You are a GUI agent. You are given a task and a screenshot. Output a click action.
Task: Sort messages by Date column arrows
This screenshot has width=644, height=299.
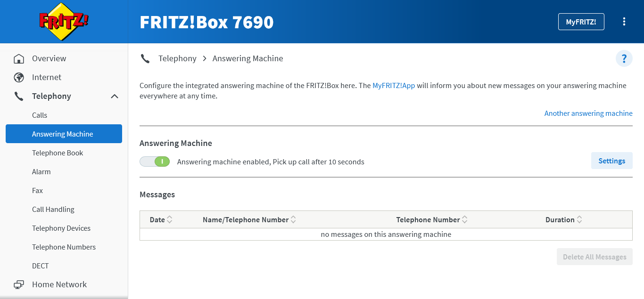click(x=170, y=220)
